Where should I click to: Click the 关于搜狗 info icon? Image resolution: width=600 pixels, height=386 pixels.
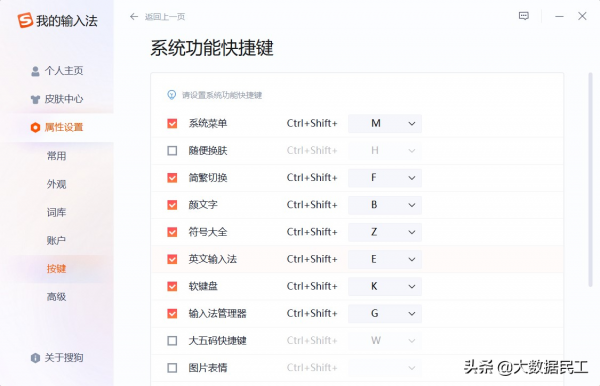click(35, 358)
